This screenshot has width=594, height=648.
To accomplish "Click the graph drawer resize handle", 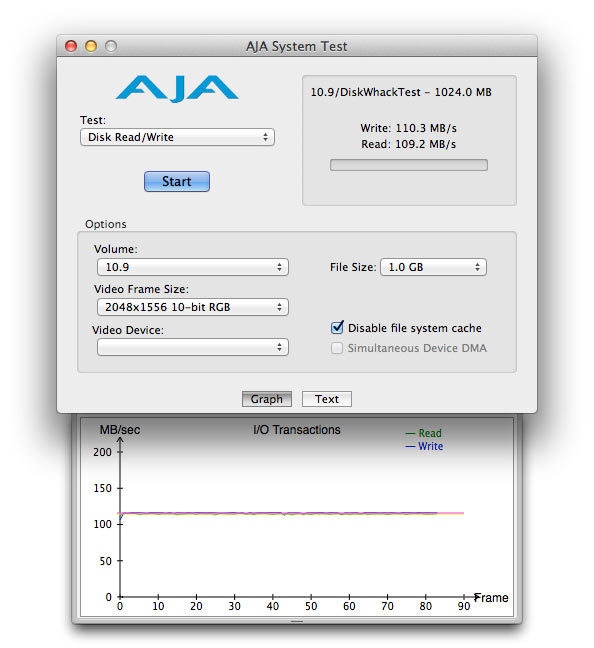I will click(297, 621).
